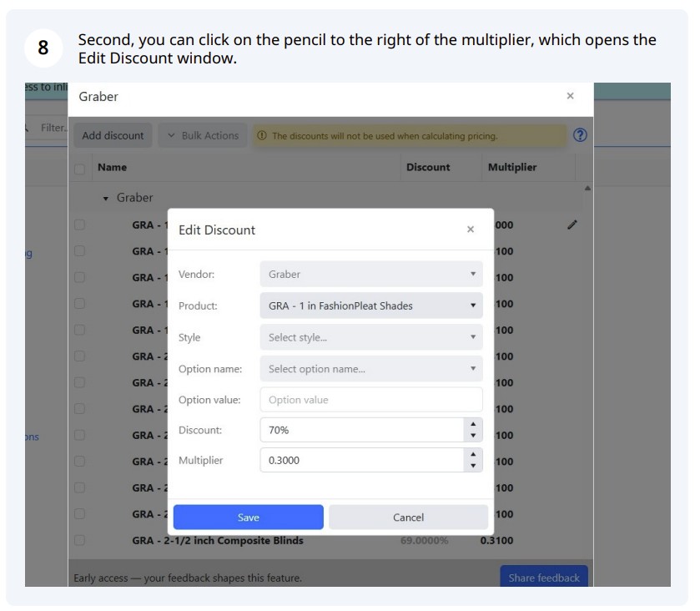The height and width of the screenshot is (611, 700).
Task: Open the Vendor dropdown showing Graber
Action: (371, 275)
